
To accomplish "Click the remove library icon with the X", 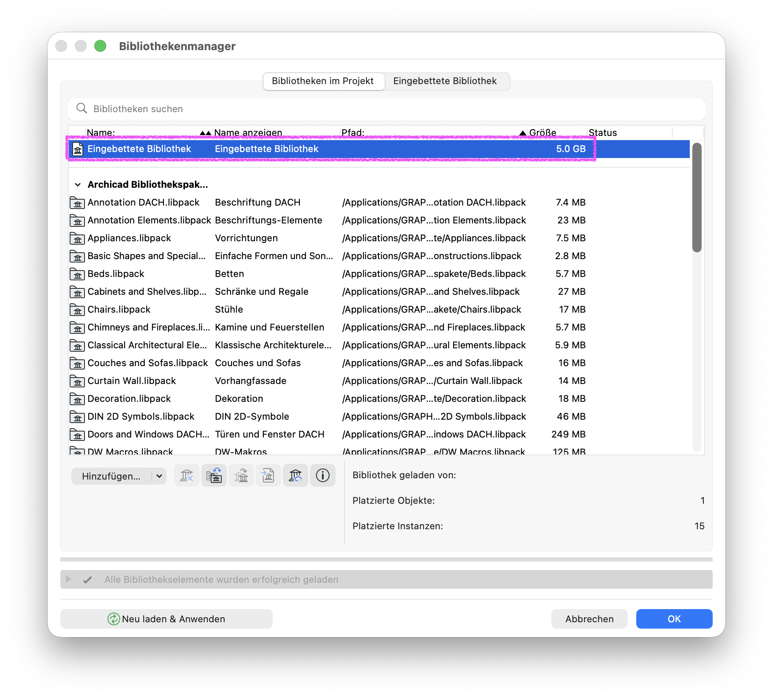I will point(187,475).
